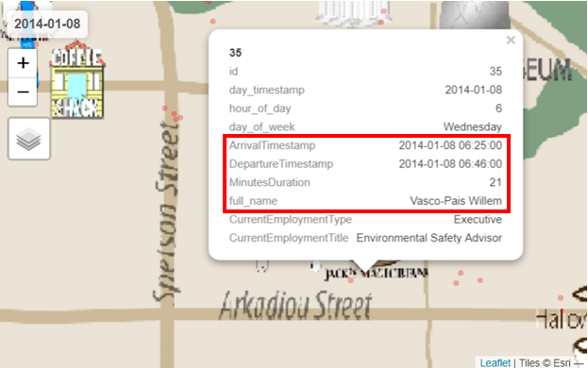Select the 2014-01-08 date label
This screenshot has height=368, width=588.
47,24
